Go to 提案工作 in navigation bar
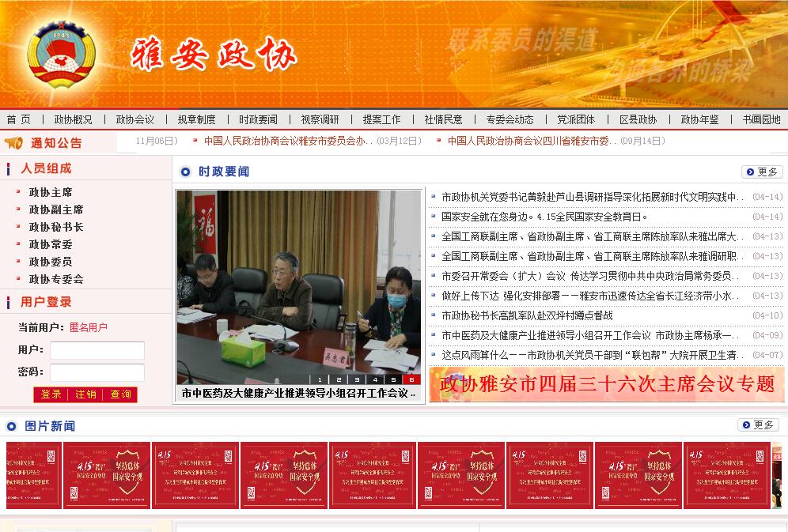The width and height of the screenshot is (788, 532). tap(381, 119)
